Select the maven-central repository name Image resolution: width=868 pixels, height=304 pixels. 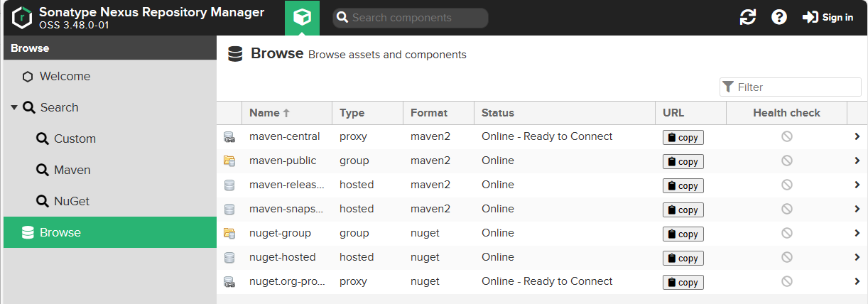[284, 136]
